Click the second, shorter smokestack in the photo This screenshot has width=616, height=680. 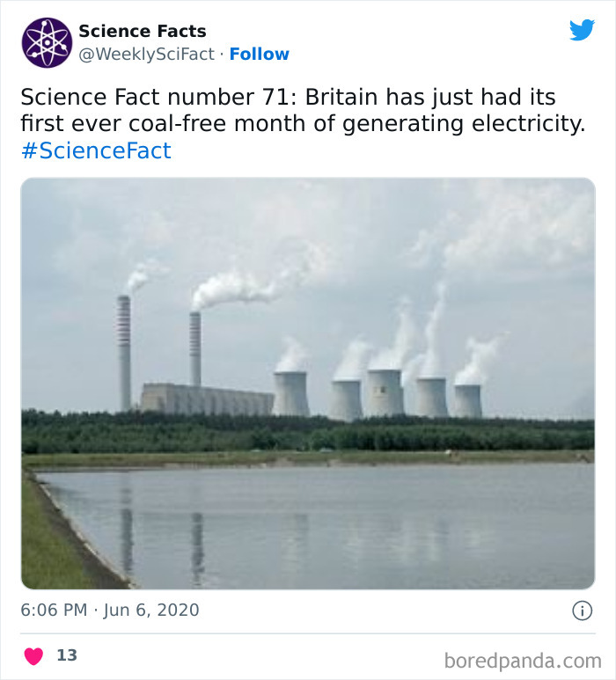point(194,349)
